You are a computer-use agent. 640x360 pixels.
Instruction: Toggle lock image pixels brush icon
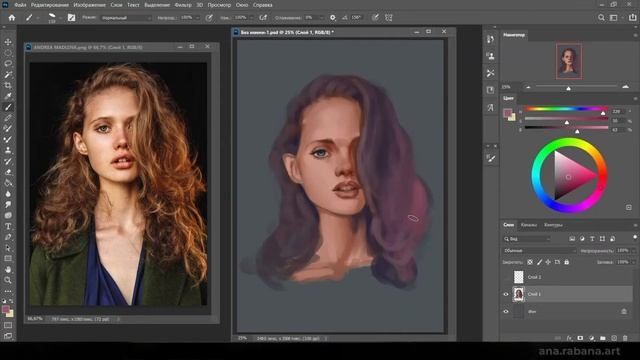[x=539, y=262]
